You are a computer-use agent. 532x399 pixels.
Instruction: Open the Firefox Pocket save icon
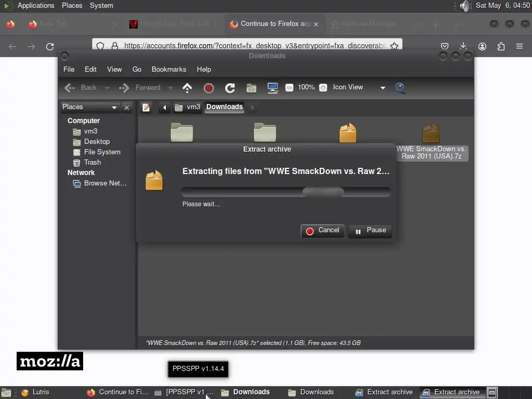pos(445,46)
